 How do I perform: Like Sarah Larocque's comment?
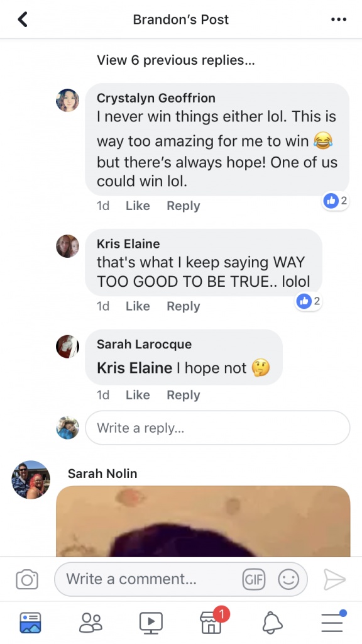coord(138,395)
